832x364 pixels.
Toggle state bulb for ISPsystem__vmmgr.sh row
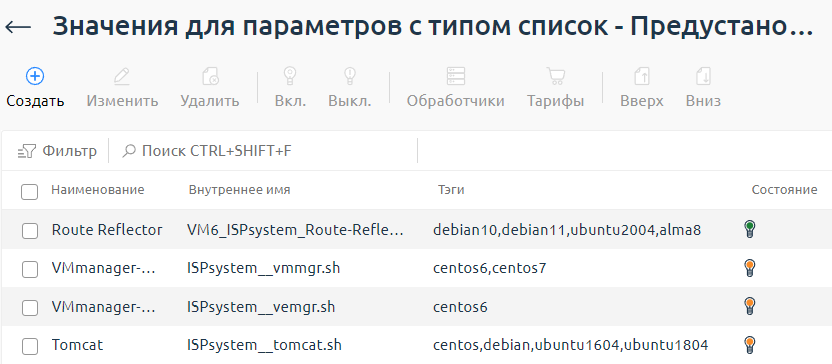749,268
